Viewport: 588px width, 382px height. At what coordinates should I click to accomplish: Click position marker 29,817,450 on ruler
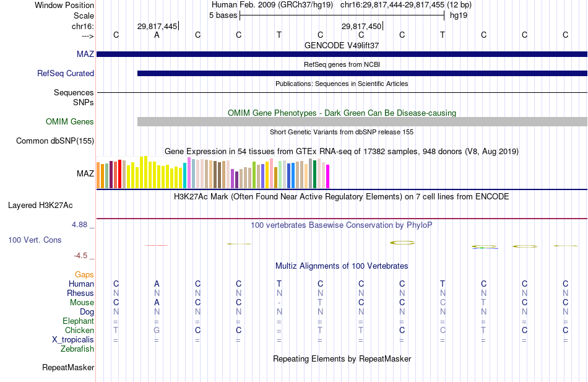[x=361, y=26]
